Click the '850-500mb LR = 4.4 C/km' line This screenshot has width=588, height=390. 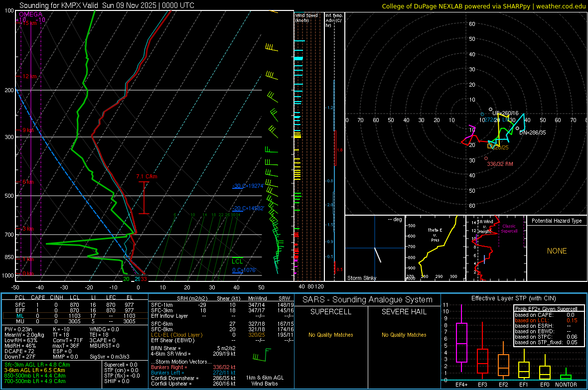tap(35, 376)
